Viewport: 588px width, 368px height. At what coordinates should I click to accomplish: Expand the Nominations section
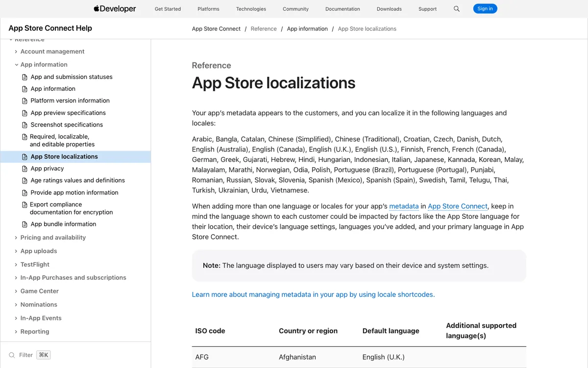pyautogui.click(x=16, y=305)
